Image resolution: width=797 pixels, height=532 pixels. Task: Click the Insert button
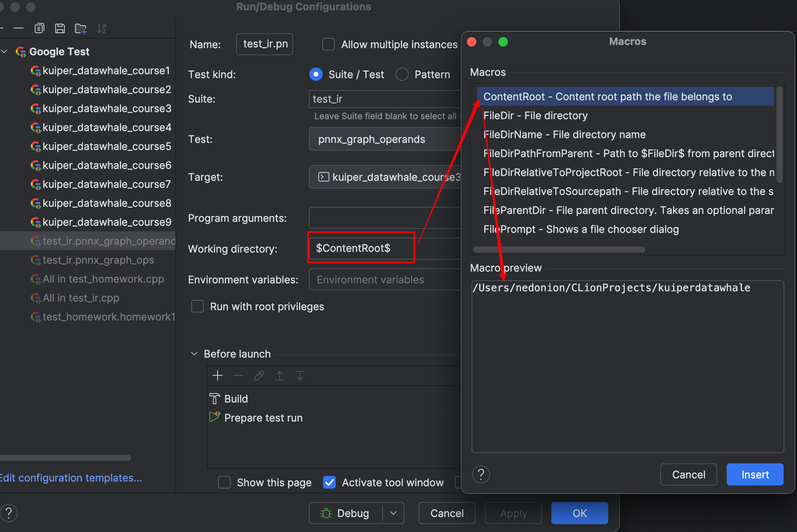click(x=755, y=474)
